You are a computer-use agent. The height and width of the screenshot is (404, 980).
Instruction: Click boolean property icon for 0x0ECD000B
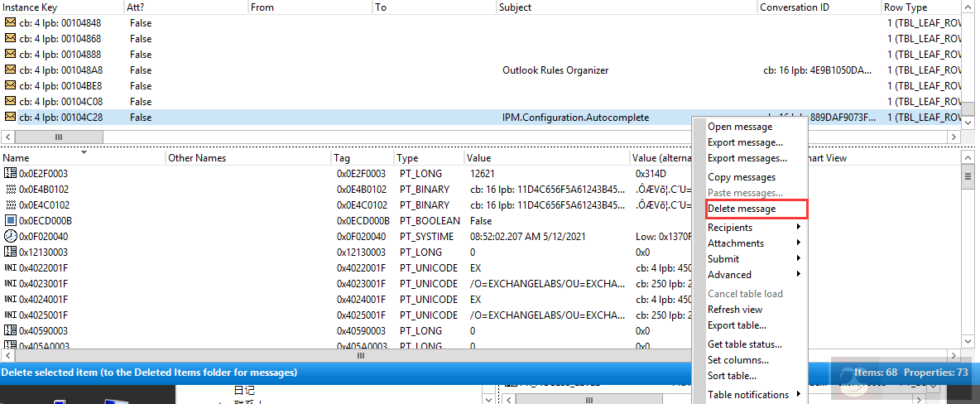click(10, 221)
